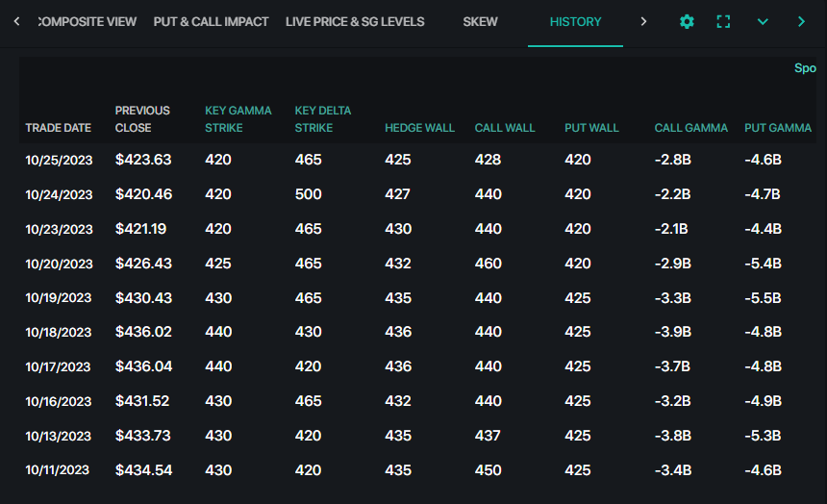Viewport: 827px width, 504px height.
Task: Sort by the Call Wall column header
Action: 505,128
